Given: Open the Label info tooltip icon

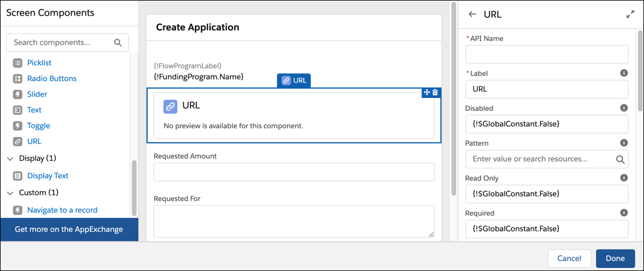Looking at the screenshot, I should coord(624,73).
